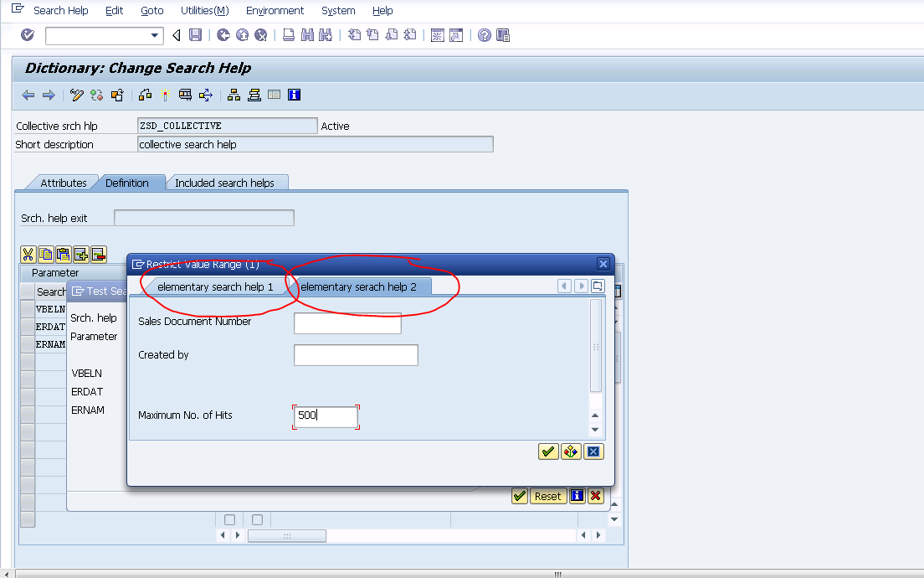
Task: Select the Maximum No. of Hits field
Action: pos(326,415)
